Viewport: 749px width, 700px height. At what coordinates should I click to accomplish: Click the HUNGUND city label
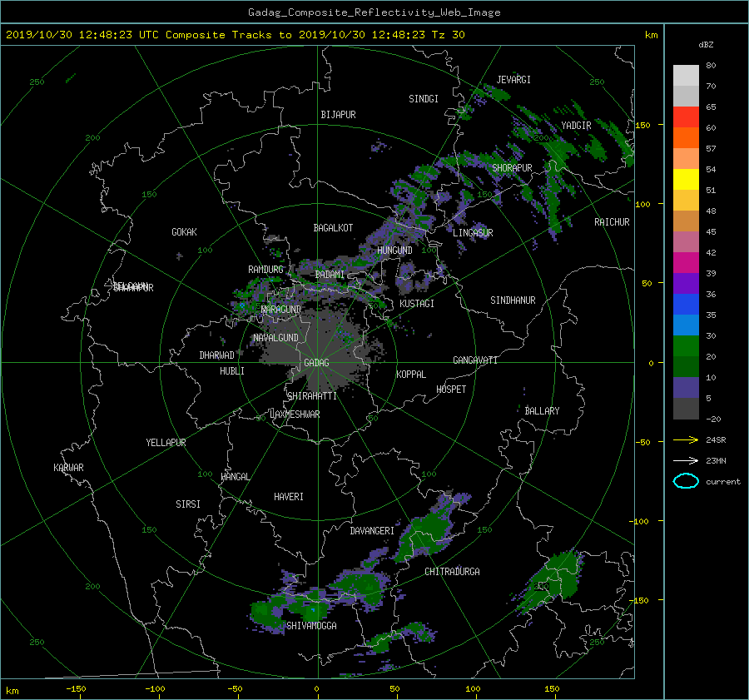pyautogui.click(x=394, y=251)
